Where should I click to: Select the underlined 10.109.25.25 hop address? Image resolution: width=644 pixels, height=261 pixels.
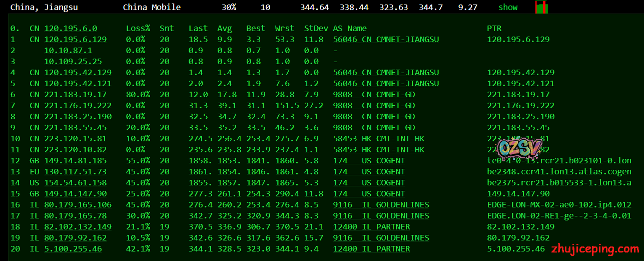73,62
